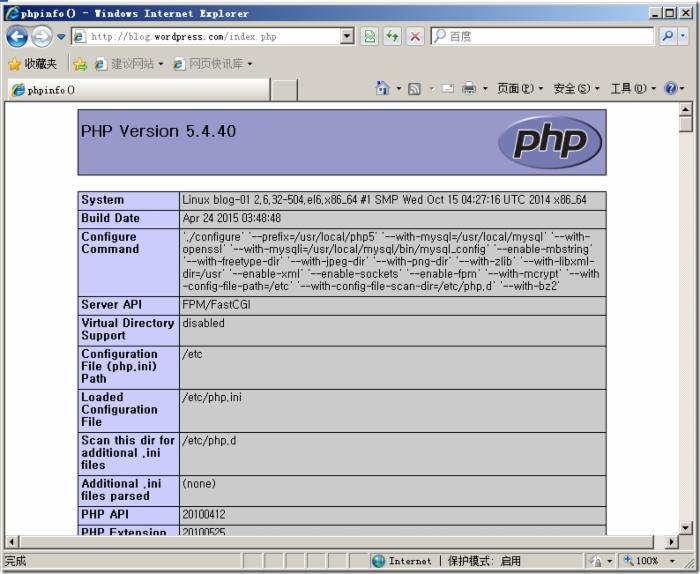
Task: Add to favorites bar star icon
Action: pyautogui.click(x=80, y=64)
